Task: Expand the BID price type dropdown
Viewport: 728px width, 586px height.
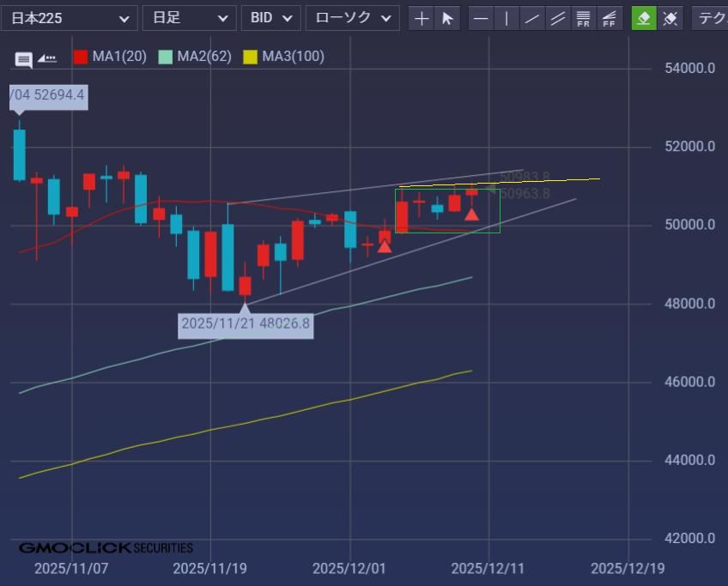Action: click(x=271, y=18)
